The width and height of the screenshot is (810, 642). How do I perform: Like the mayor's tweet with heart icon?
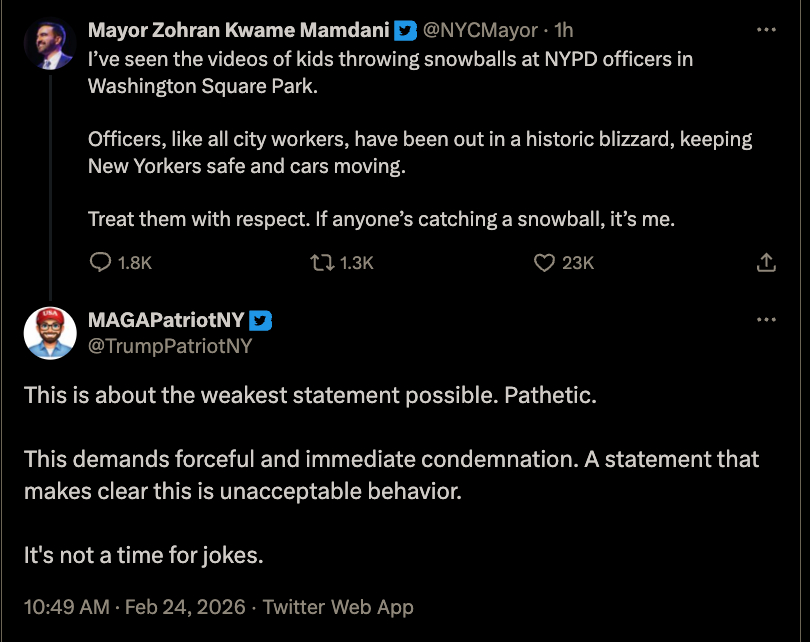click(x=544, y=263)
